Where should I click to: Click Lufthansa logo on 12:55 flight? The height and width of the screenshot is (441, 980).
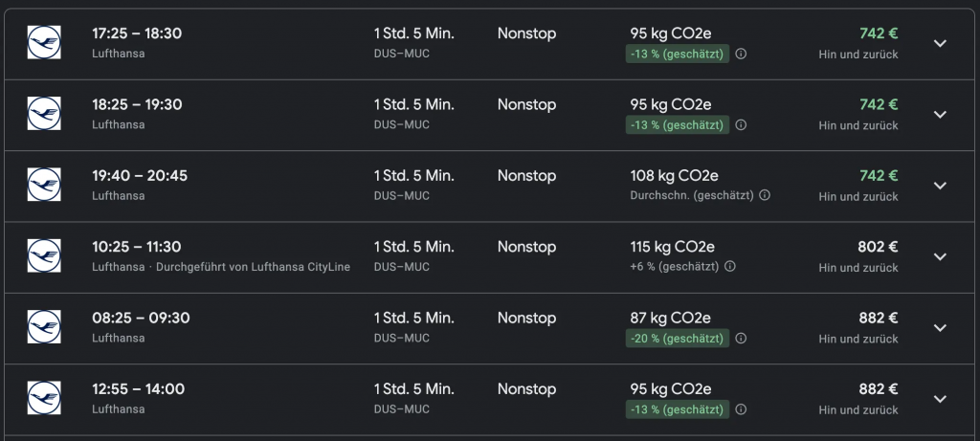click(44, 398)
